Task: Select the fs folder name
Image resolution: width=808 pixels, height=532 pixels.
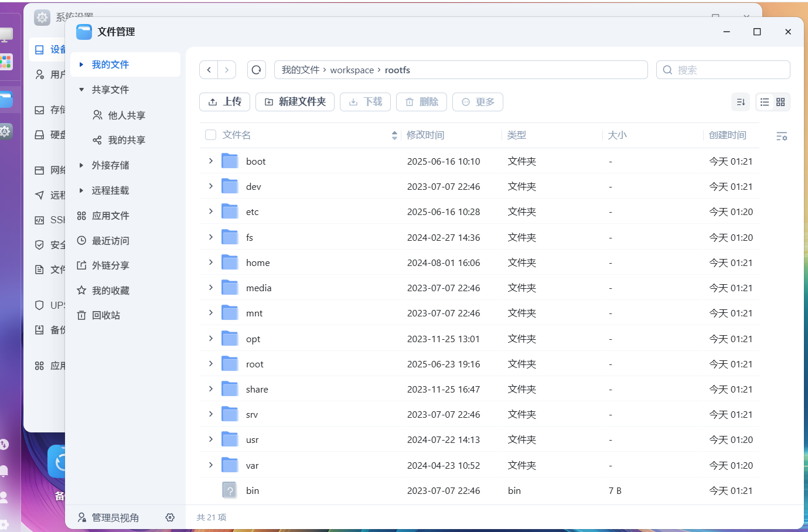Action: tap(250, 237)
